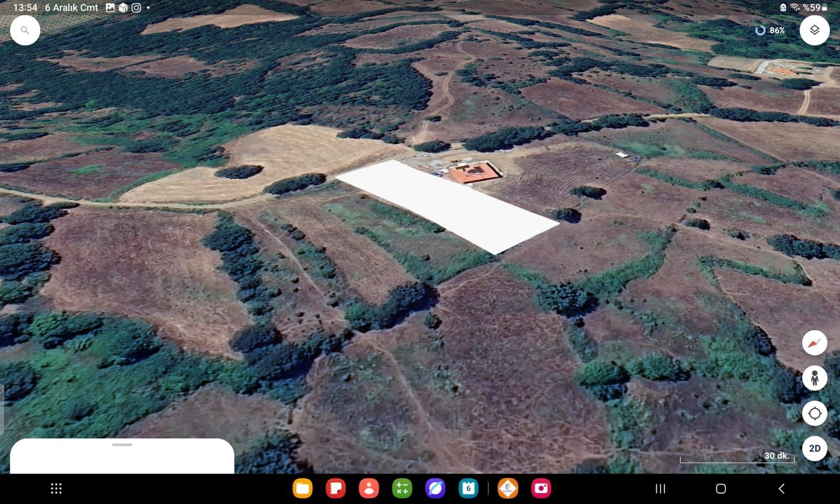Image resolution: width=840 pixels, height=504 pixels.
Task: Open the purple Internet browser app
Action: (435, 489)
